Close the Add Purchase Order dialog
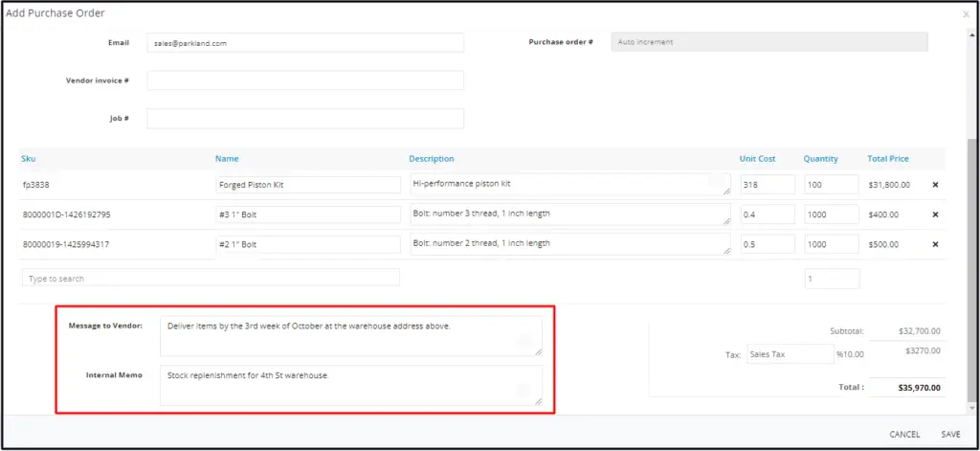Screen dimensions: 980x451 click(x=967, y=13)
